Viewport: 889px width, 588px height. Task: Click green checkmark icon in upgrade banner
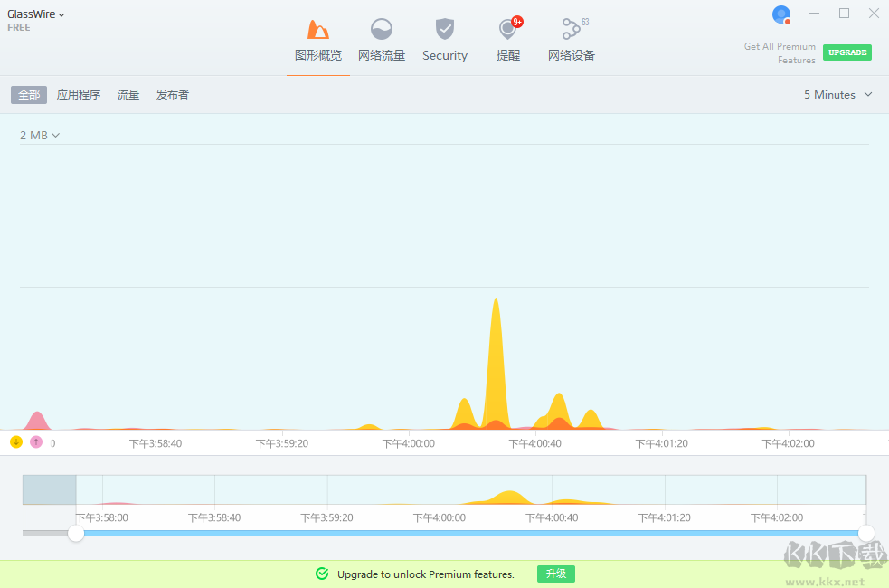322,574
